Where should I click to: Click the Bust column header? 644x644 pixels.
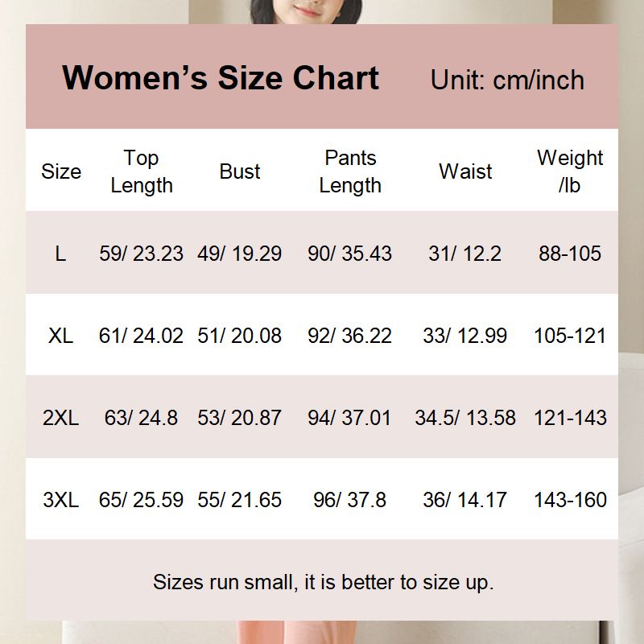click(x=240, y=171)
